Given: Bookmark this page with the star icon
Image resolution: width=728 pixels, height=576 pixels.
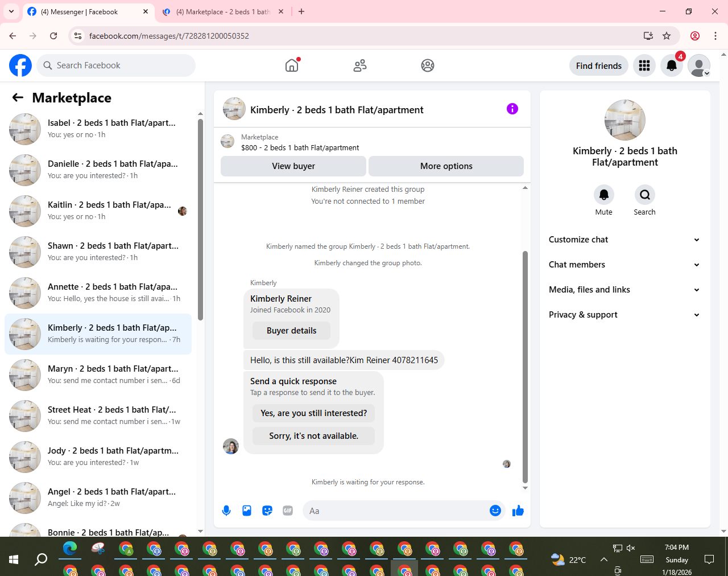Looking at the screenshot, I should coord(667,36).
